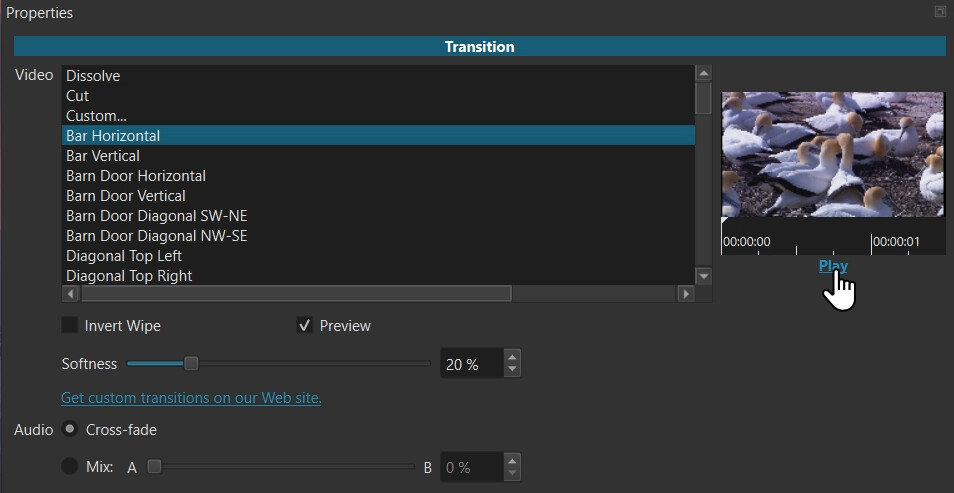Click the transition list scroll down arrow

pyautogui.click(x=704, y=276)
